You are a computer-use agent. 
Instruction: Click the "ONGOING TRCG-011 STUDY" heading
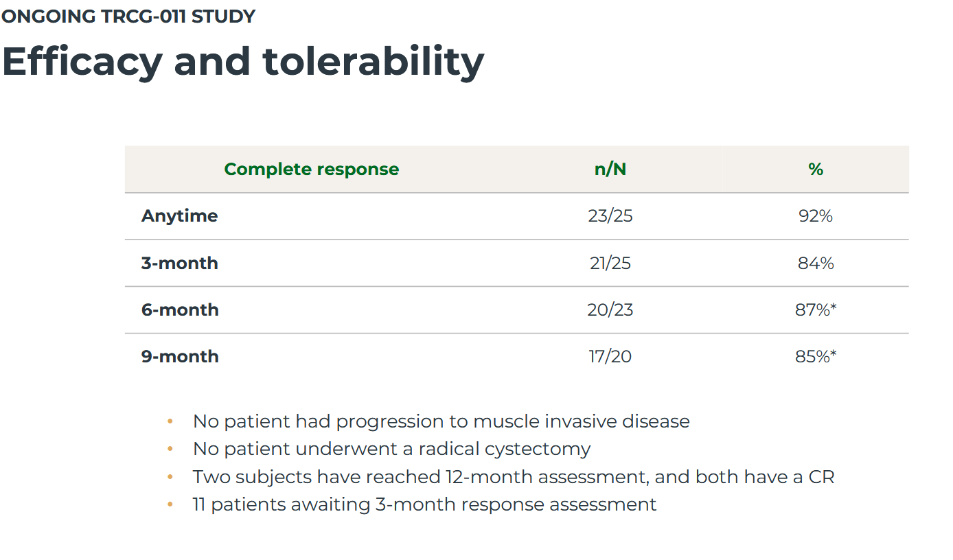[x=128, y=17]
